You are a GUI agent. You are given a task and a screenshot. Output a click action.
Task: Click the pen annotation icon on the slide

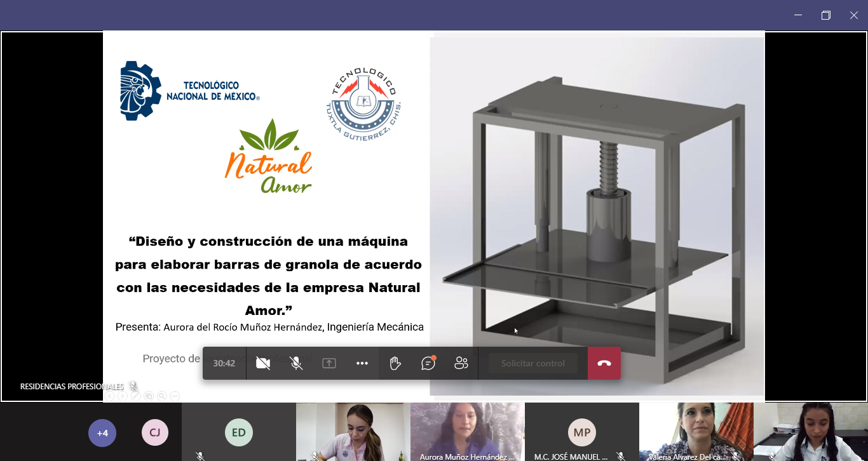point(136,396)
